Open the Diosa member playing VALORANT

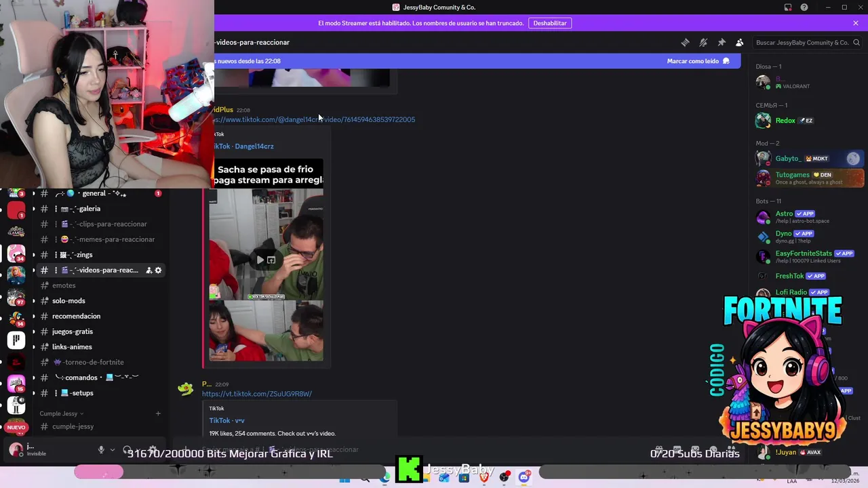point(809,82)
